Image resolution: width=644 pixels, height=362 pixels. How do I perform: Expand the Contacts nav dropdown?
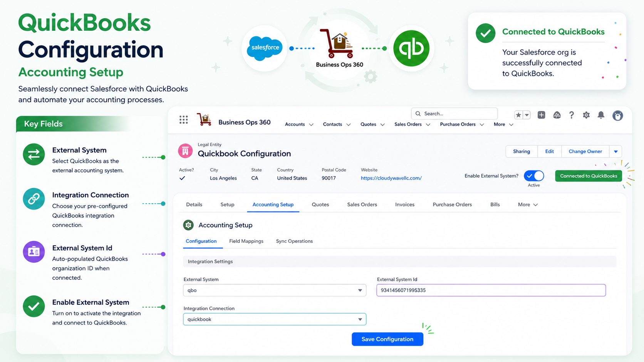point(349,125)
